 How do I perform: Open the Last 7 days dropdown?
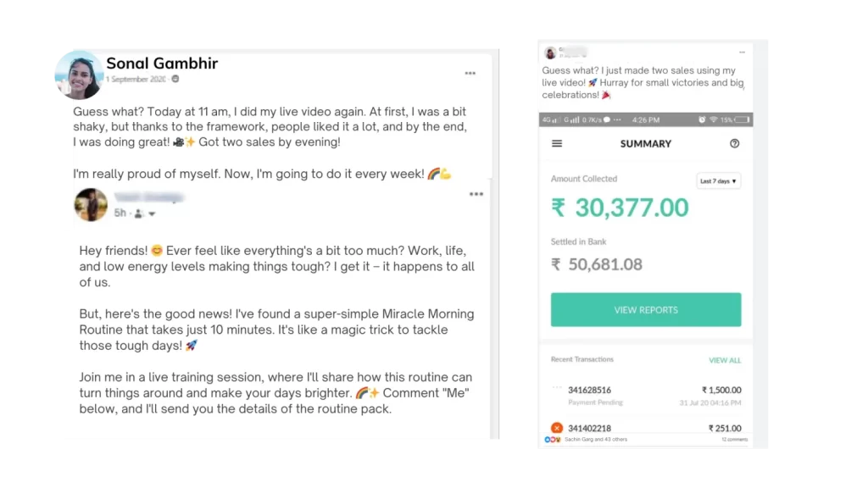(718, 180)
